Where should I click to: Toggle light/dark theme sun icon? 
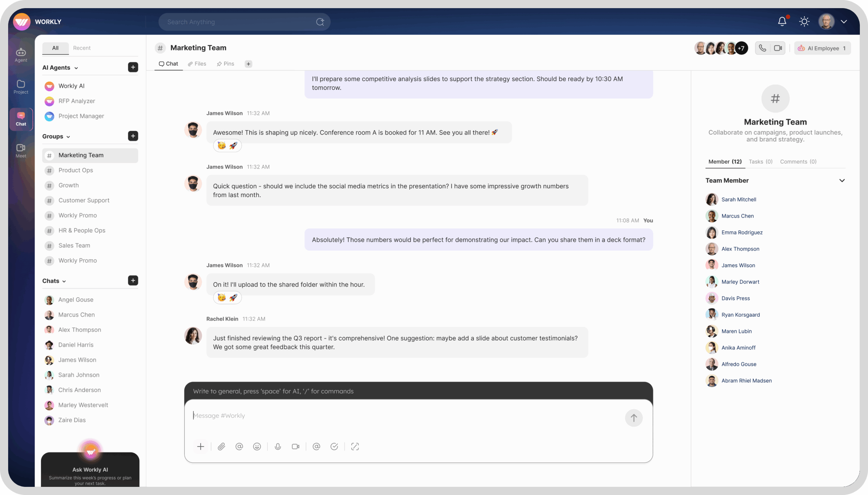804,21
